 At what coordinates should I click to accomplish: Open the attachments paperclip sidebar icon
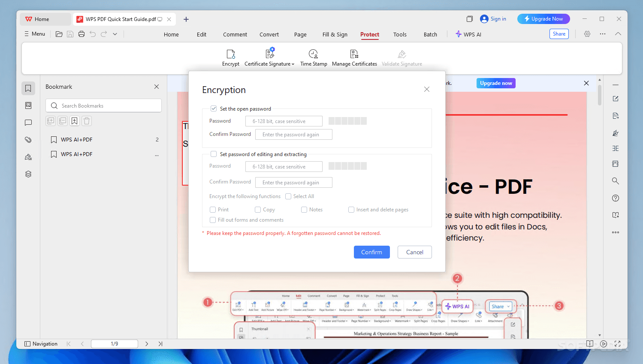pos(28,140)
